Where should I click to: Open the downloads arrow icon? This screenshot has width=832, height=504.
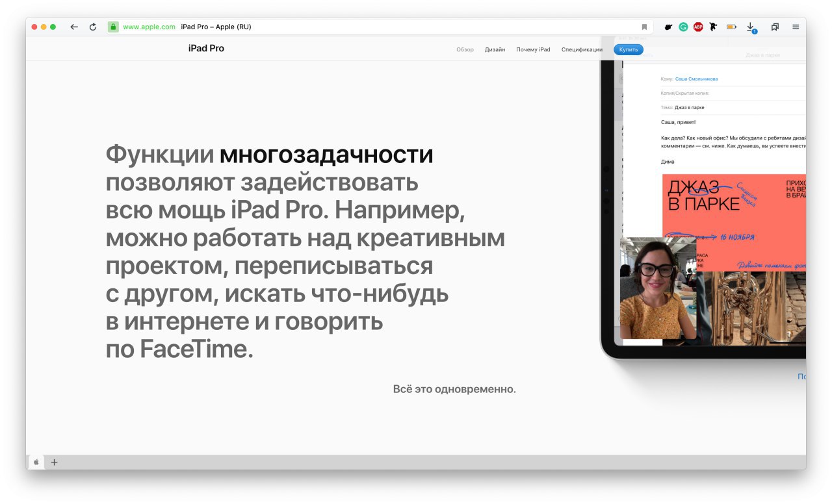pos(751,27)
